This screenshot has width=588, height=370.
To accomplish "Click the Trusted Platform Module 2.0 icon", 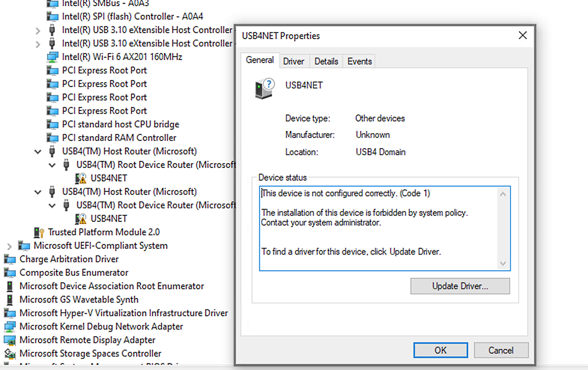I will [39, 232].
